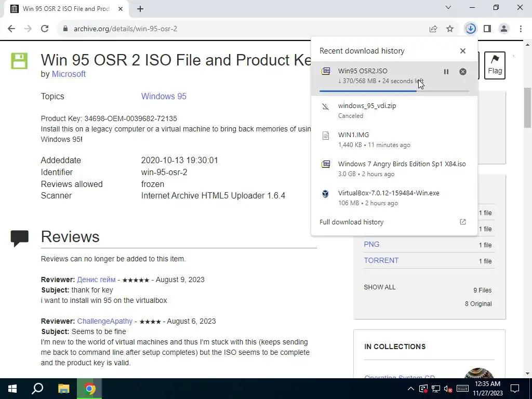Viewport: 532px width, 399px height.
Task: Click the page vertical scrollbar thumb
Action: pyautogui.click(x=527, y=108)
